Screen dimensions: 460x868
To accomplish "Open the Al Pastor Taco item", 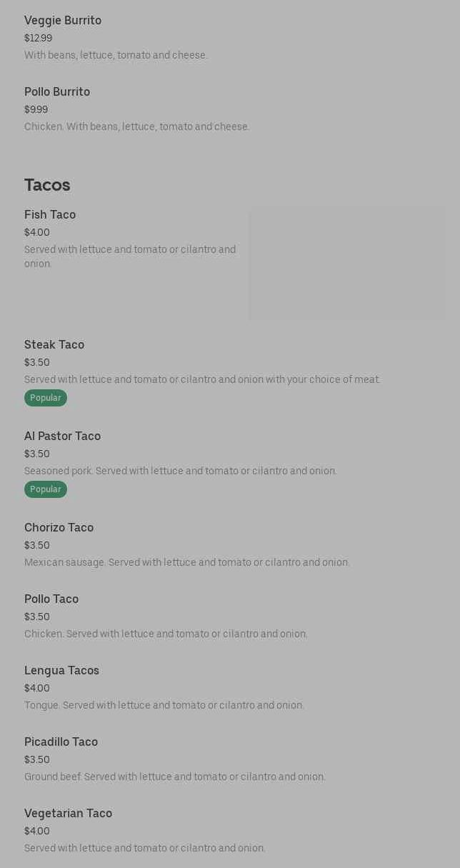I will click(62, 437).
